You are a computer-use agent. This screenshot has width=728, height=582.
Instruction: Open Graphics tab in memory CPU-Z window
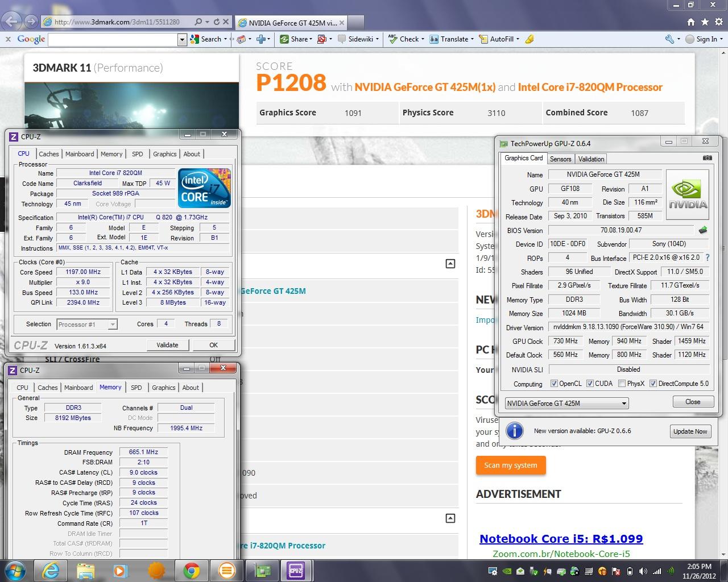pos(164,388)
